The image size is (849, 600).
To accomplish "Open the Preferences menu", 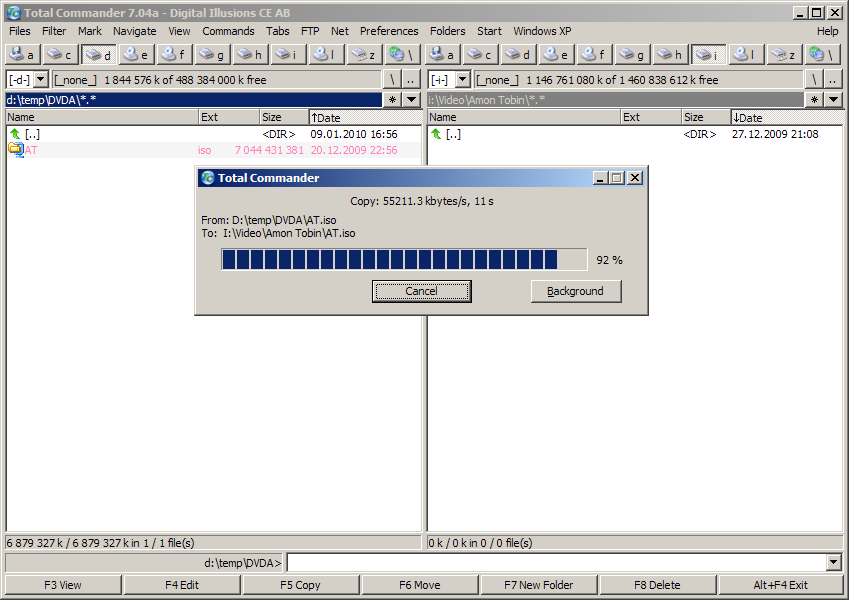I will coord(389,31).
